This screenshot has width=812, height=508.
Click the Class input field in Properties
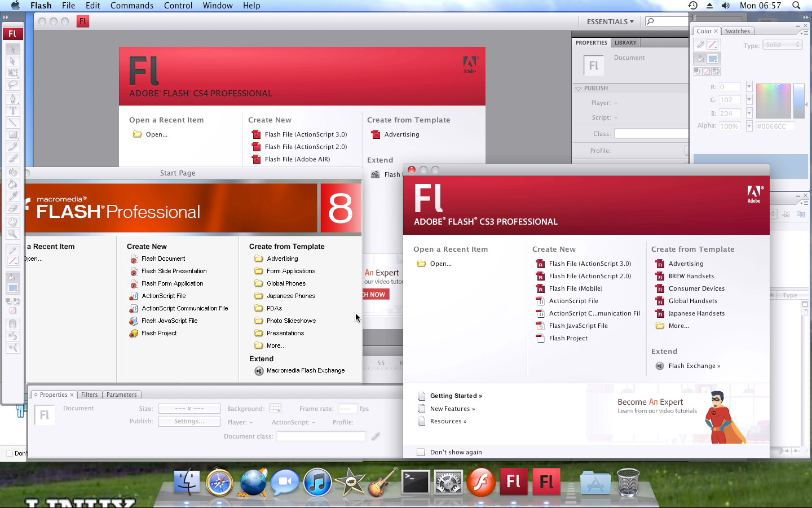coord(651,134)
